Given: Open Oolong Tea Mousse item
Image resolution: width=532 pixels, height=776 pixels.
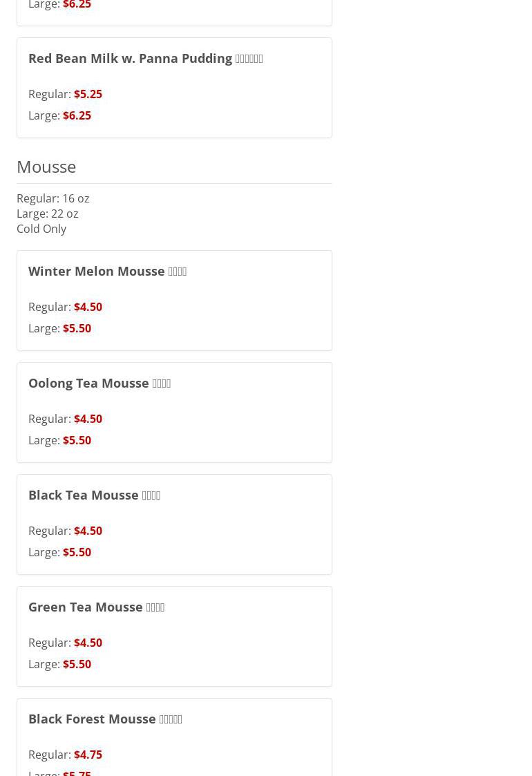Looking at the screenshot, I should (x=99, y=384).
